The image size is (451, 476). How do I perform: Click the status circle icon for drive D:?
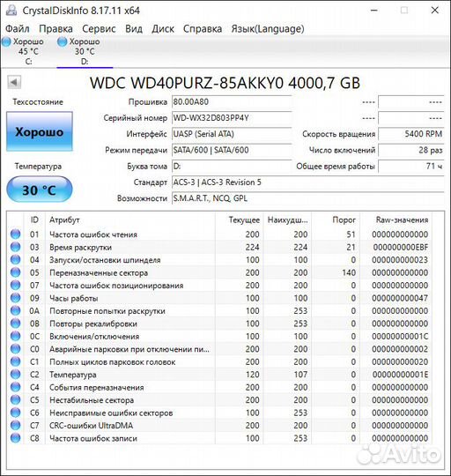pyautogui.click(x=63, y=42)
